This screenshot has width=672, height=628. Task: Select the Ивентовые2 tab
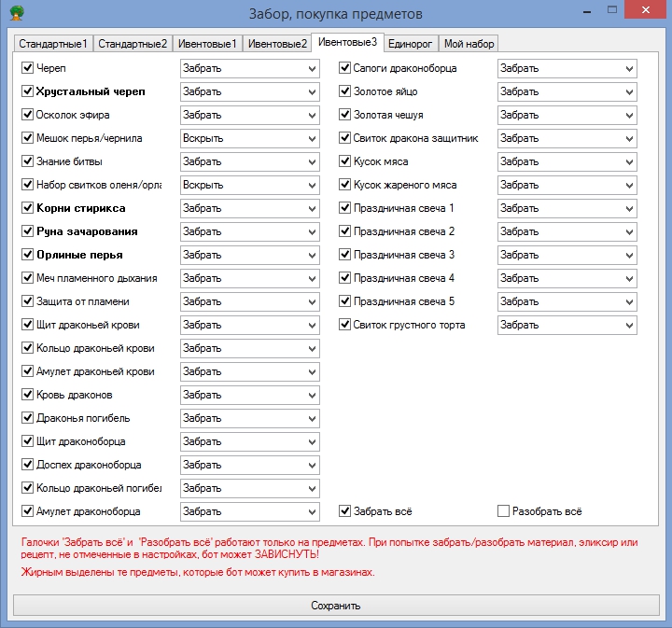pos(277,44)
